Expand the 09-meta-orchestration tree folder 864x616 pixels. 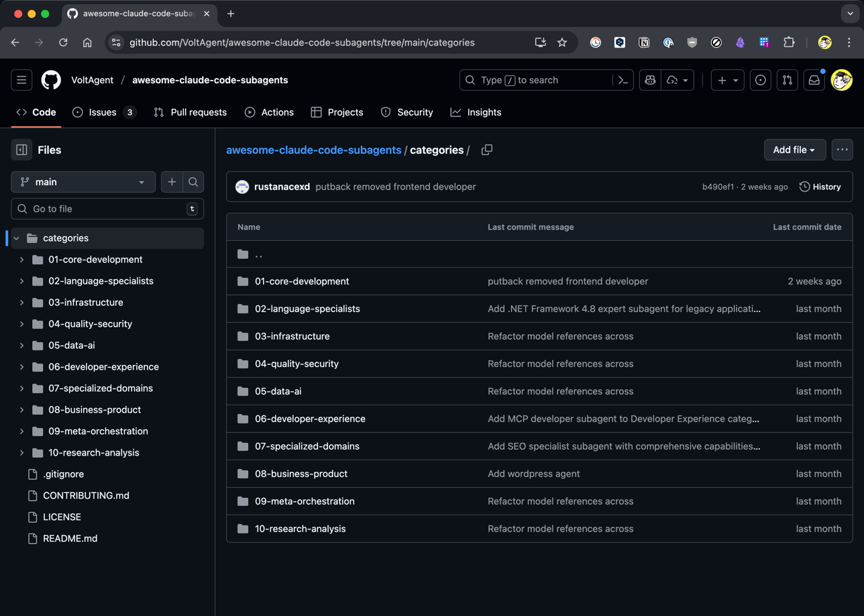click(21, 431)
